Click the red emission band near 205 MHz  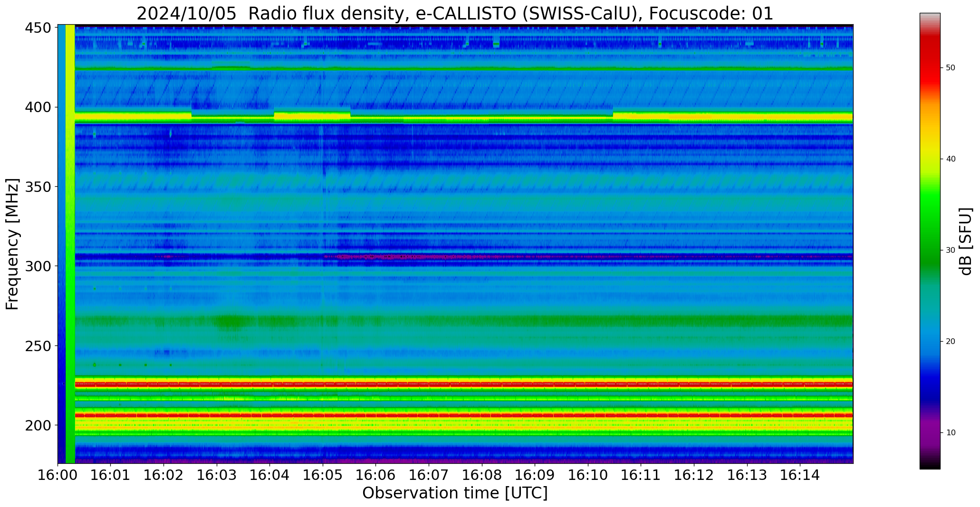tap(463, 415)
